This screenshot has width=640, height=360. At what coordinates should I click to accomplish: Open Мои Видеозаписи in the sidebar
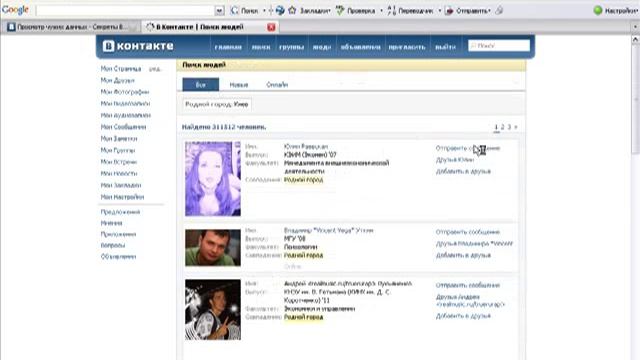click(125, 104)
